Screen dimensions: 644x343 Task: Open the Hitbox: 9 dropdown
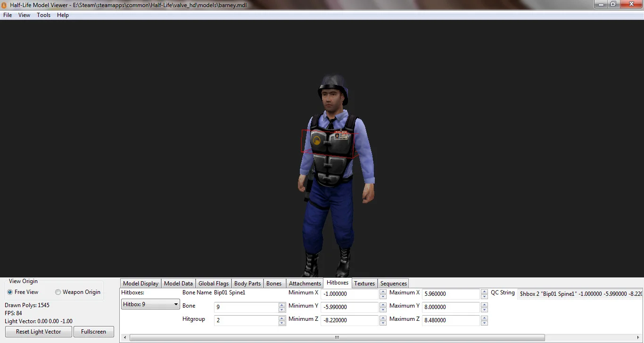151,304
